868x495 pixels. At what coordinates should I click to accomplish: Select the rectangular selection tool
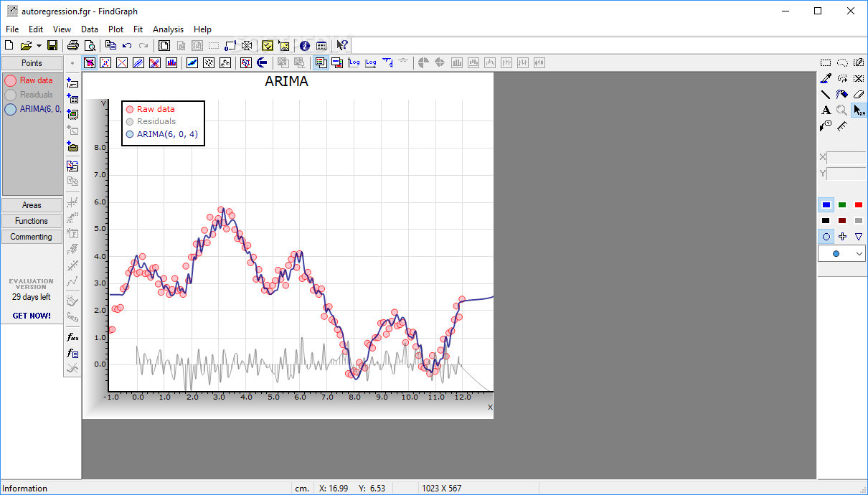tap(826, 62)
